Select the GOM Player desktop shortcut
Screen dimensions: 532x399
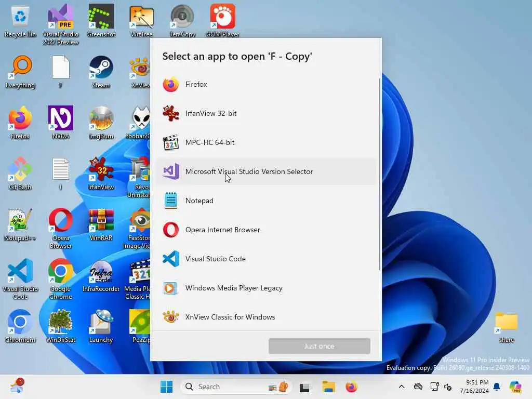click(223, 21)
